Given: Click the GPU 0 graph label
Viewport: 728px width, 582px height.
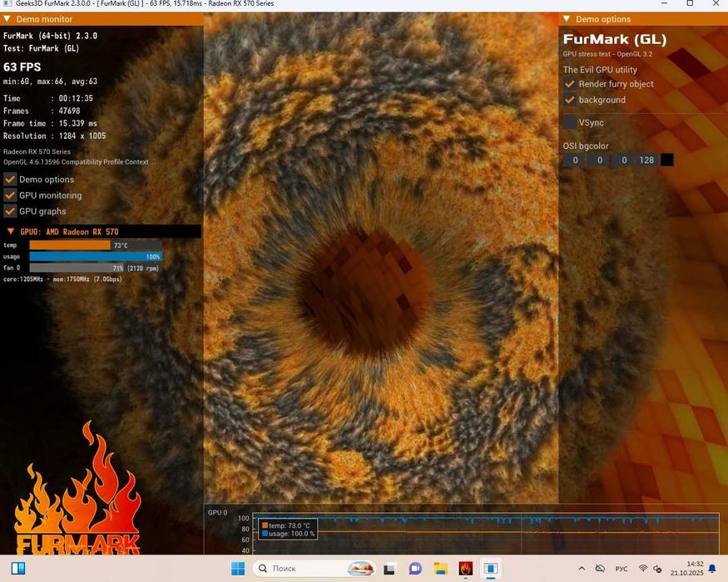Looking at the screenshot, I should click(217, 512).
